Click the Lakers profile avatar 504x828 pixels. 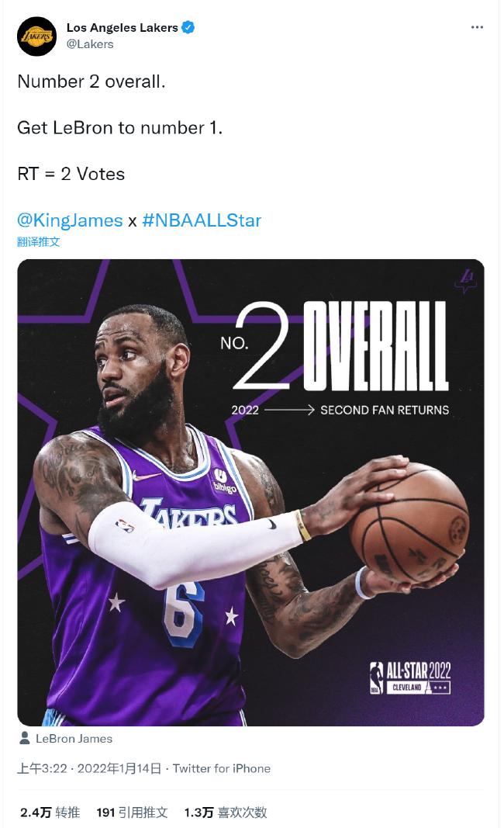click(x=36, y=36)
